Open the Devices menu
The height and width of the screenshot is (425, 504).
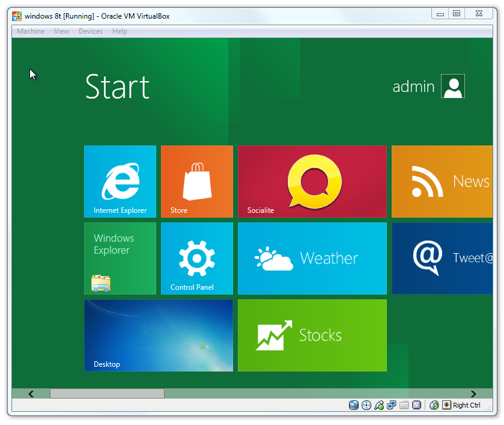pyautogui.click(x=91, y=31)
